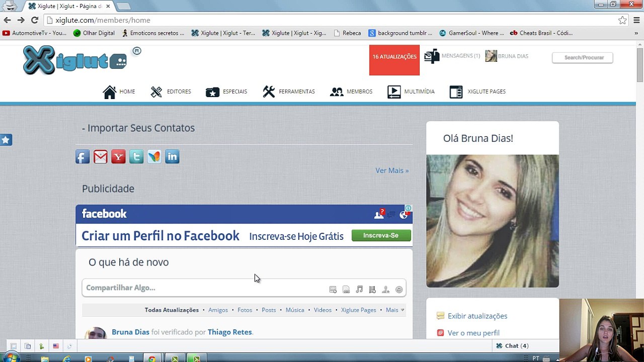Expand the Mais filter dropdown

(x=395, y=310)
